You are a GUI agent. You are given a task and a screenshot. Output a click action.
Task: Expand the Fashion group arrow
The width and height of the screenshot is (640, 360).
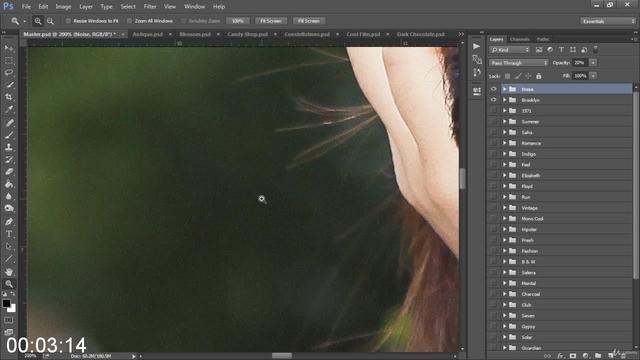(x=504, y=251)
